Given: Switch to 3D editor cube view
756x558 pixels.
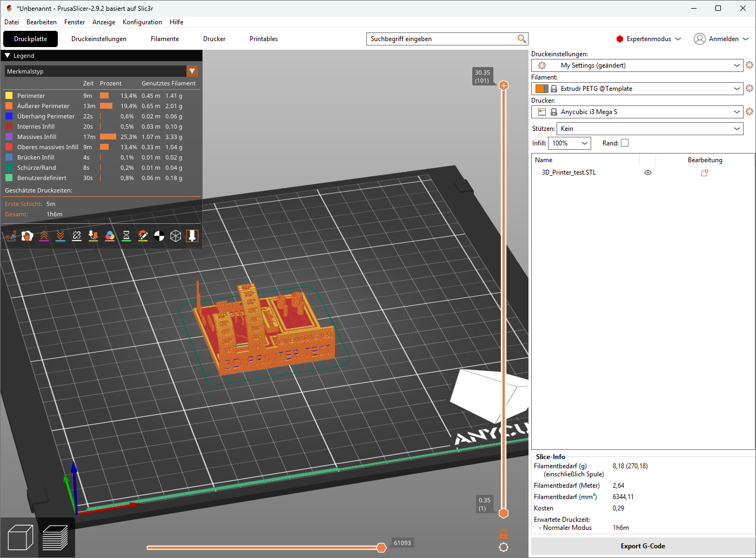Looking at the screenshot, I should [21, 538].
